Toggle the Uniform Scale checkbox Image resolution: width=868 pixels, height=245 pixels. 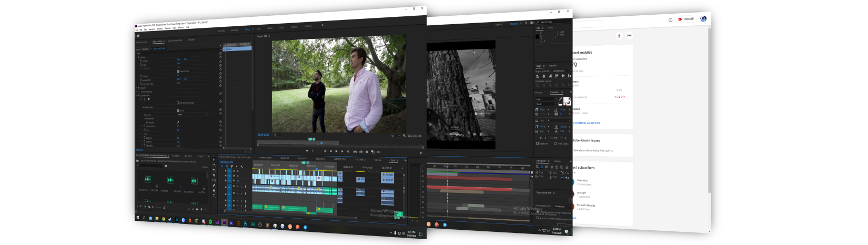click(178, 71)
